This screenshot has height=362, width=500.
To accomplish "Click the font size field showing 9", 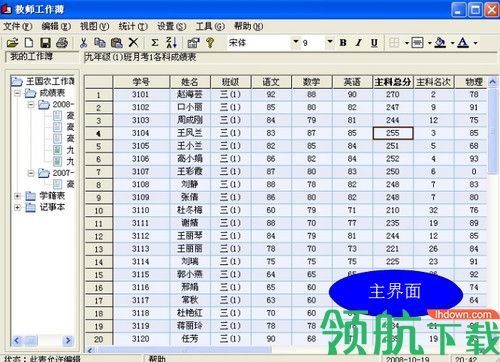I will (x=313, y=43).
